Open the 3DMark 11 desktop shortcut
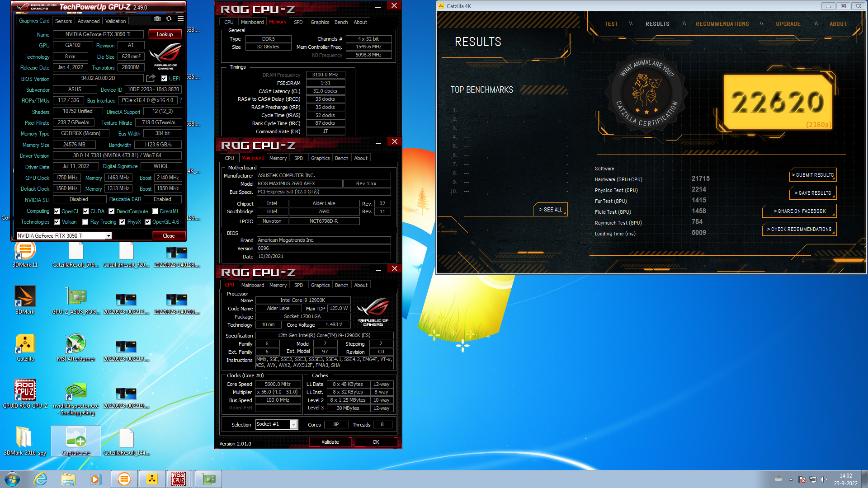Image resolution: width=868 pixels, height=488 pixels. [x=25, y=254]
